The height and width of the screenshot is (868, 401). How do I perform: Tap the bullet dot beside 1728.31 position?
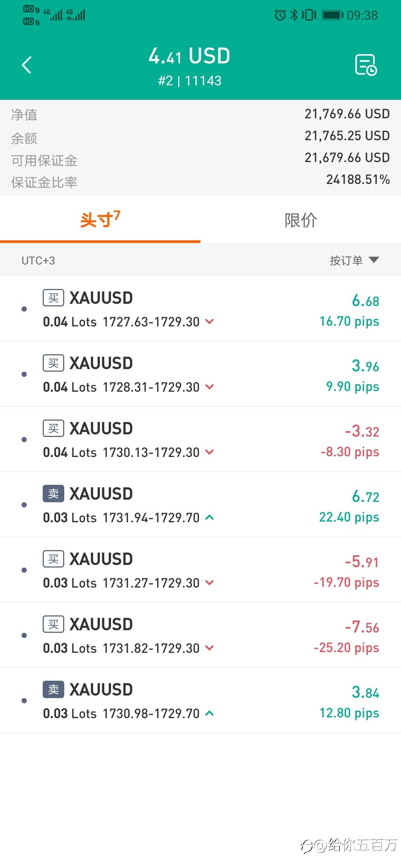(x=24, y=374)
